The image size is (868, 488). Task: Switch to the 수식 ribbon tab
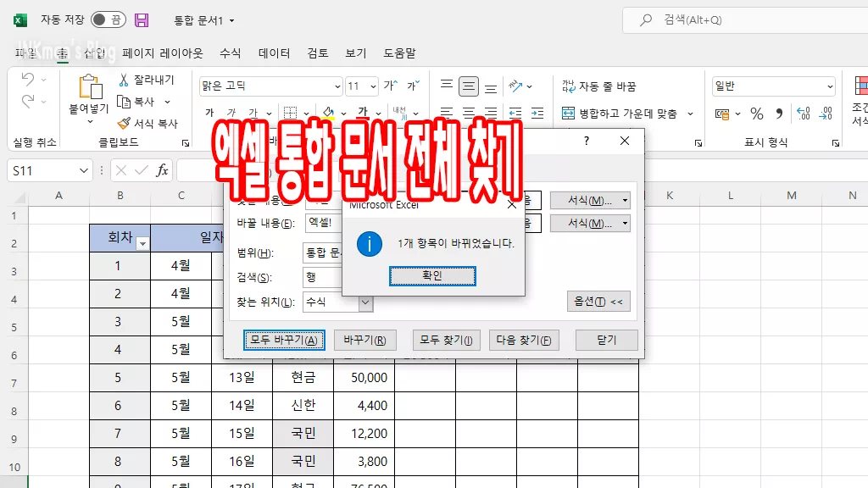(231, 53)
